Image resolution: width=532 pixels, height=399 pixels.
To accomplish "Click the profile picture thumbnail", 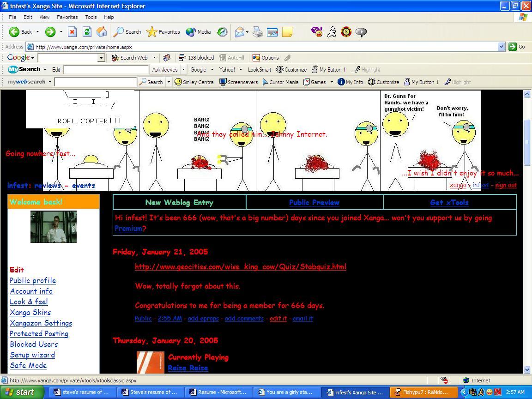I will (x=54, y=227).
